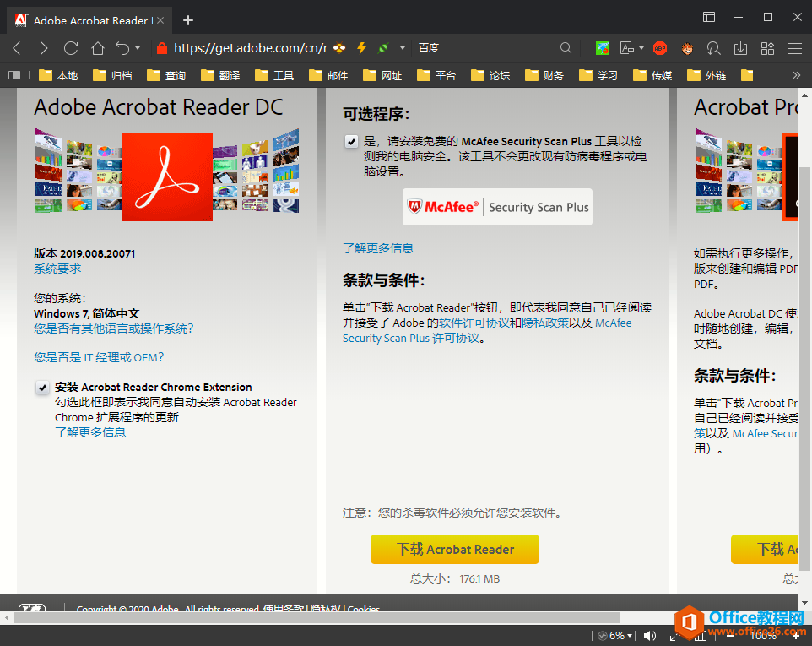812x646 pixels.
Task: Expand the translate icon's dropdown arrow
Action: pyautogui.click(x=641, y=48)
